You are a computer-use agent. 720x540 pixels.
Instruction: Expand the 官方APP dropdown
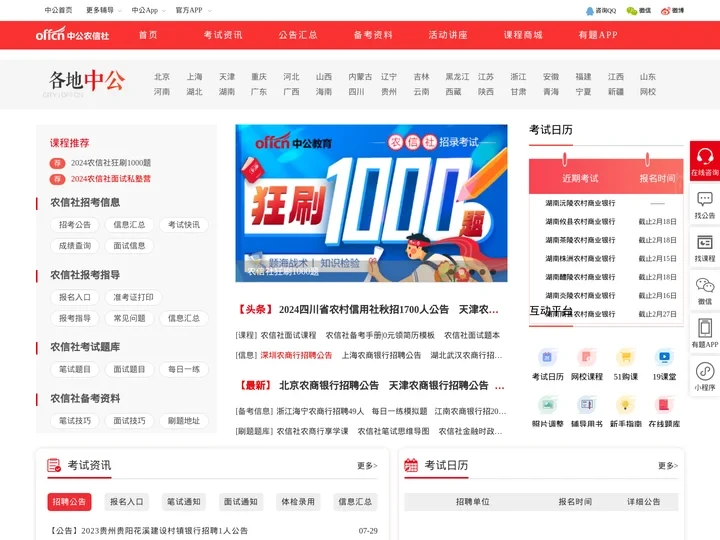pos(193,10)
